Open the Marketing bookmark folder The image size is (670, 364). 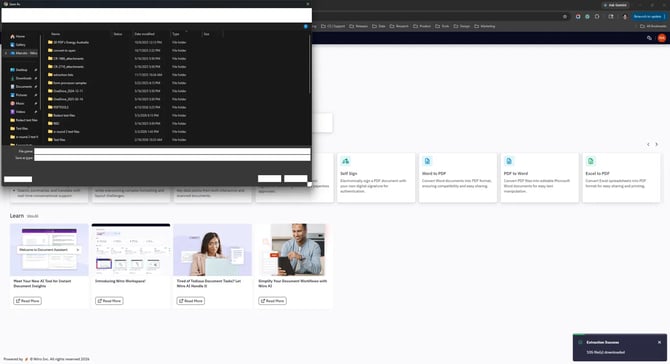point(485,26)
